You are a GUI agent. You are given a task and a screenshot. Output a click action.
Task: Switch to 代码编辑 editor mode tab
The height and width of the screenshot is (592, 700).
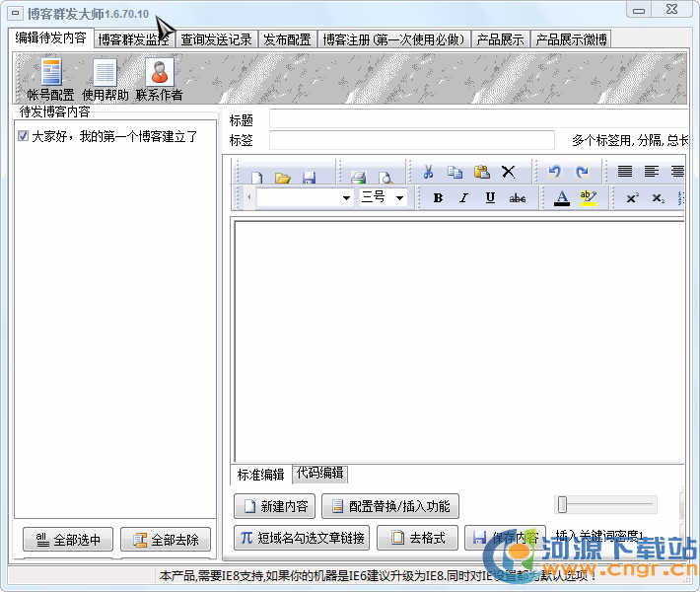coord(320,473)
